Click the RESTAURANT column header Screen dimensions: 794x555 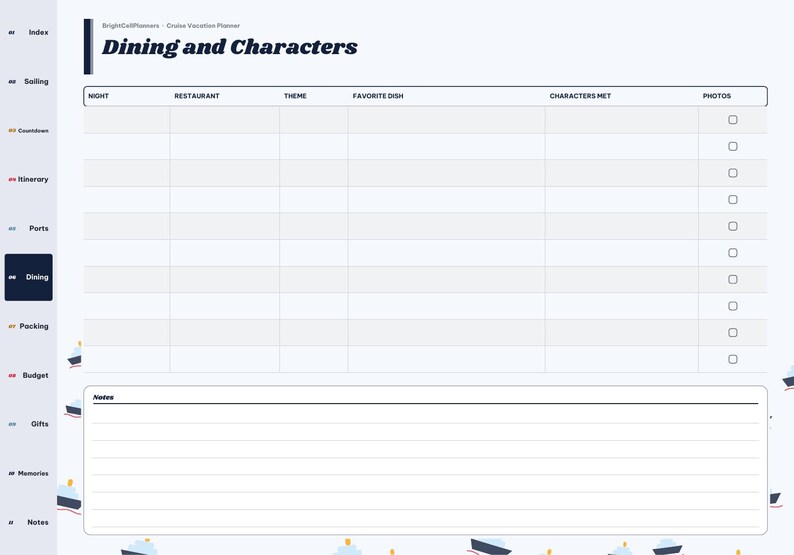click(197, 96)
